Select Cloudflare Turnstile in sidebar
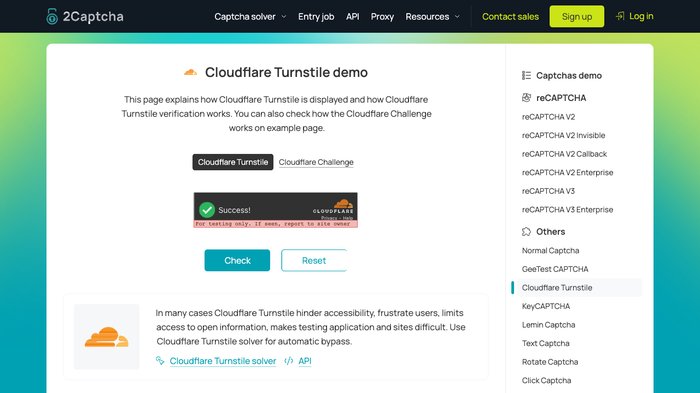This screenshot has width=700, height=393. [x=576, y=288]
